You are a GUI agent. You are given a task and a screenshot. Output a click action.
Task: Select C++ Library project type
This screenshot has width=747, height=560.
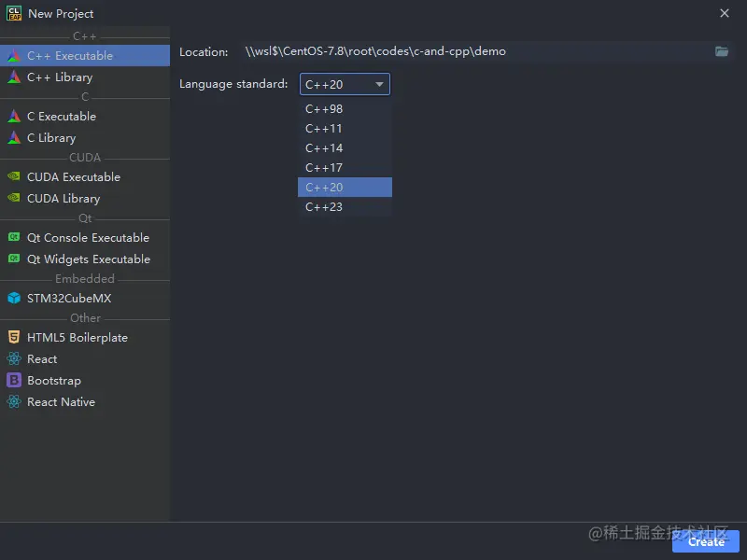[x=85, y=77]
